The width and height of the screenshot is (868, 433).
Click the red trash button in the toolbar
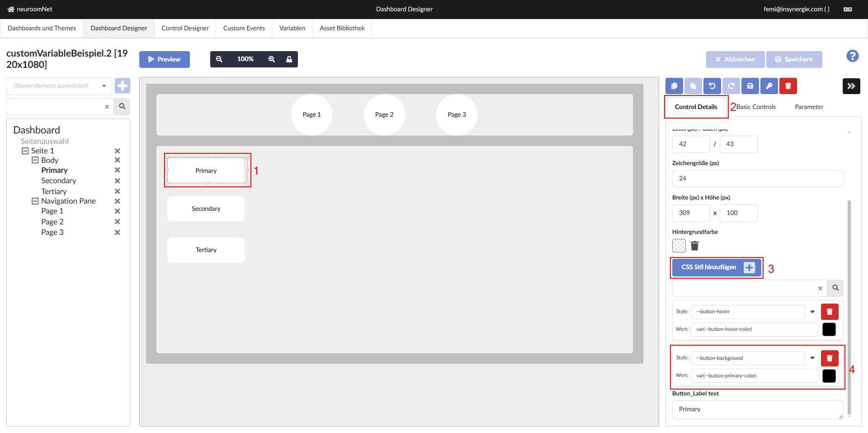tap(788, 86)
